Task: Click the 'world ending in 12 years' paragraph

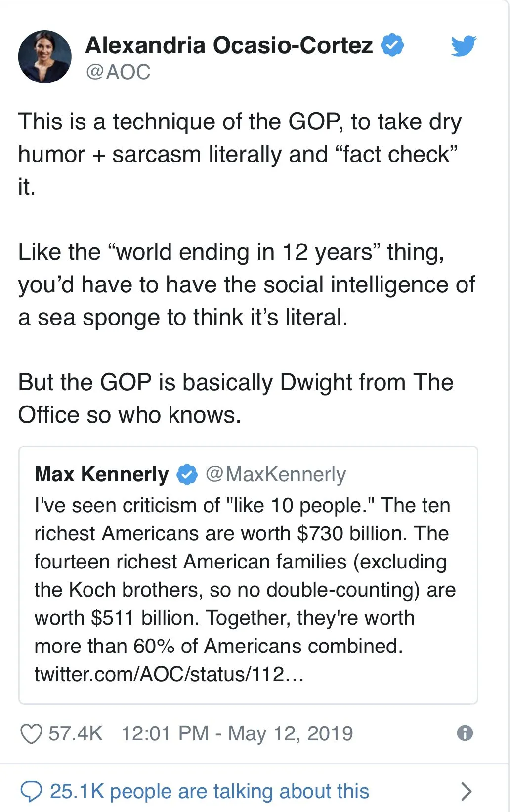Action: pos(246,284)
